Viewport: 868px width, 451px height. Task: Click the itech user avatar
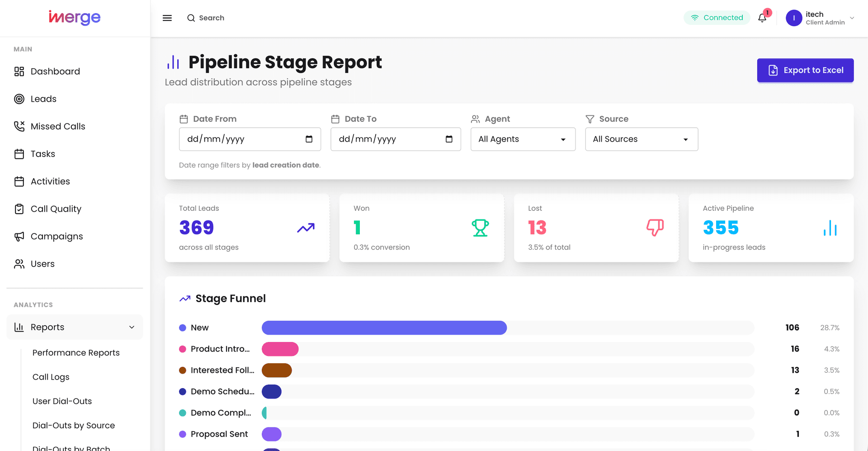pos(794,18)
